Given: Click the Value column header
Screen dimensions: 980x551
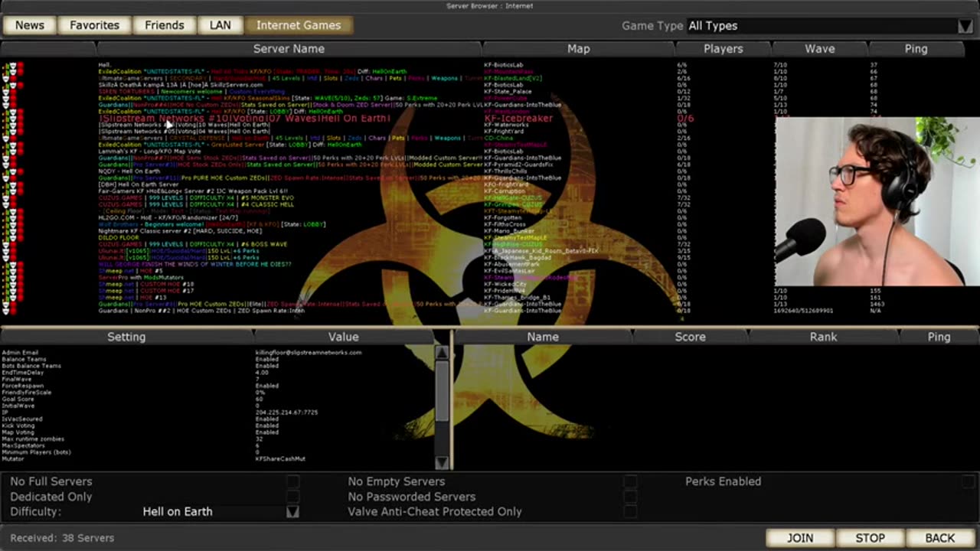Looking at the screenshot, I should [x=343, y=337].
